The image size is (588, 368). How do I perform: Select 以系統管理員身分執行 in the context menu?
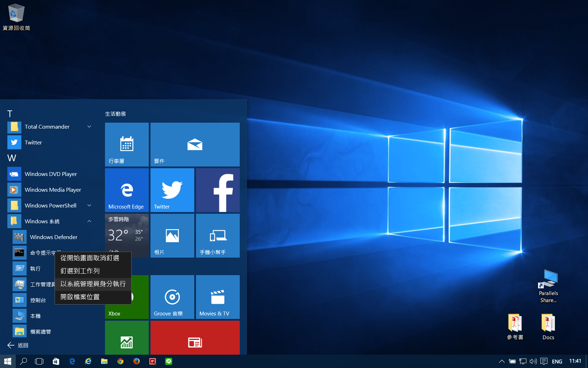click(93, 284)
